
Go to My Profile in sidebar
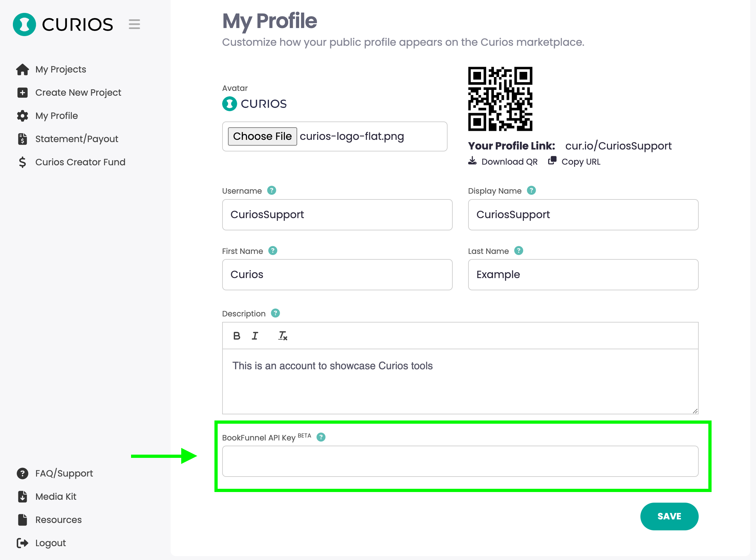tap(57, 116)
